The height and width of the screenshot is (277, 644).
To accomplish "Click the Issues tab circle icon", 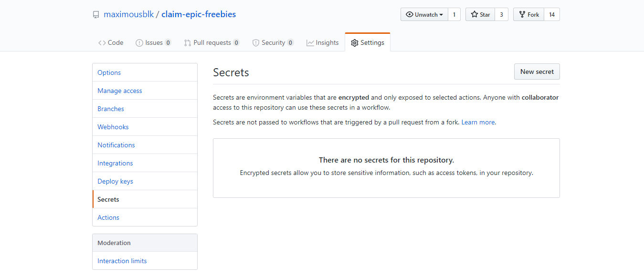I will [x=139, y=43].
